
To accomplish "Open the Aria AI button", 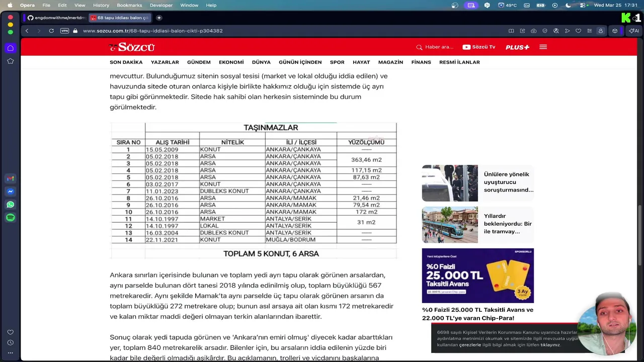I will (634, 31).
